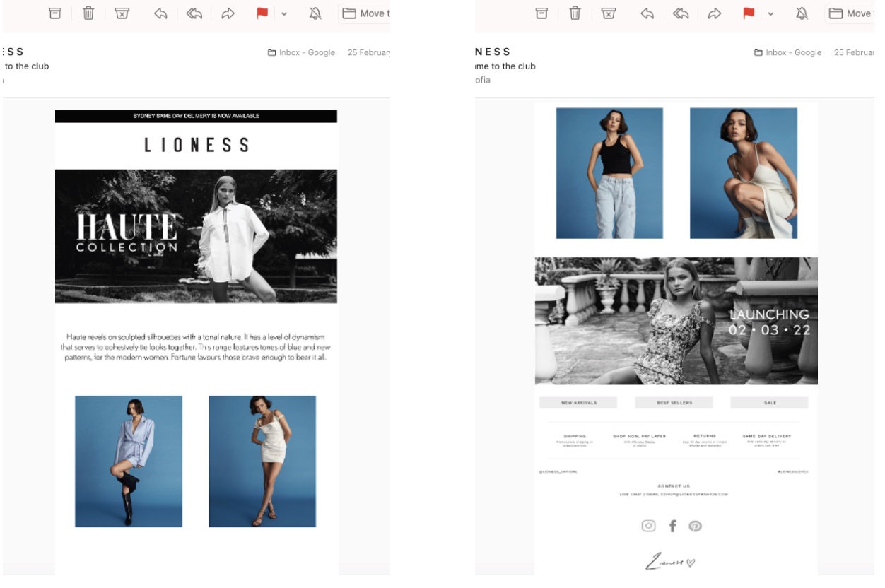885x588 pixels.
Task: Delete the email using right window trash icon
Action: click(575, 13)
